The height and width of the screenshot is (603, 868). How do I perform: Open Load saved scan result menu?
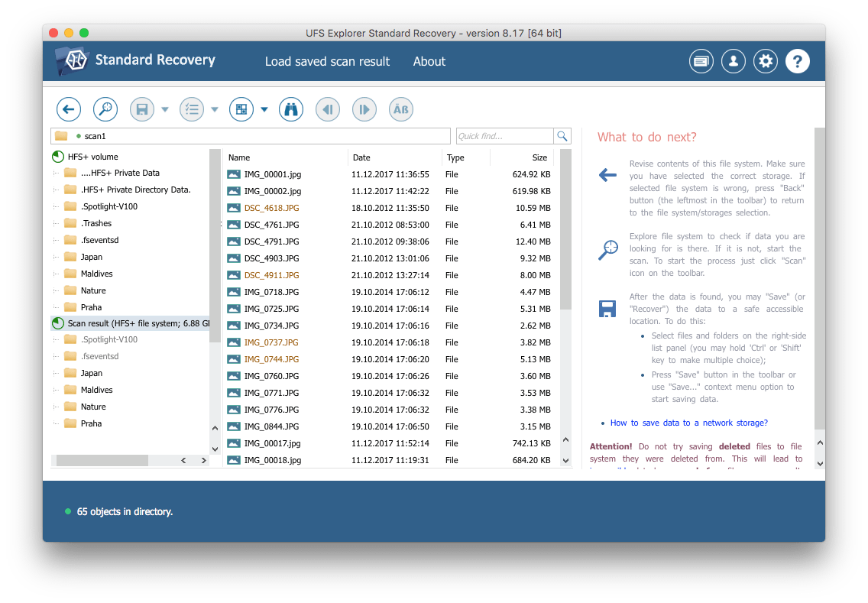(x=327, y=61)
